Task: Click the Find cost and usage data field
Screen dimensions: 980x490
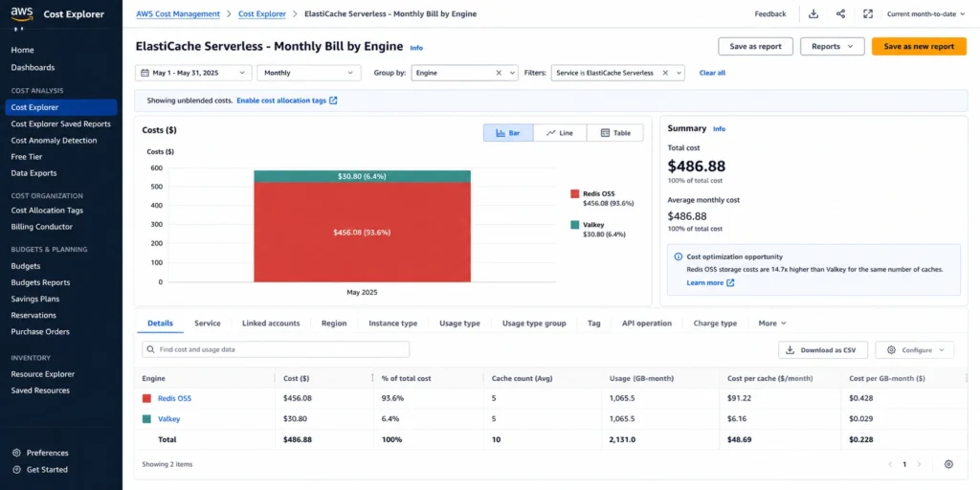Action: [276, 349]
